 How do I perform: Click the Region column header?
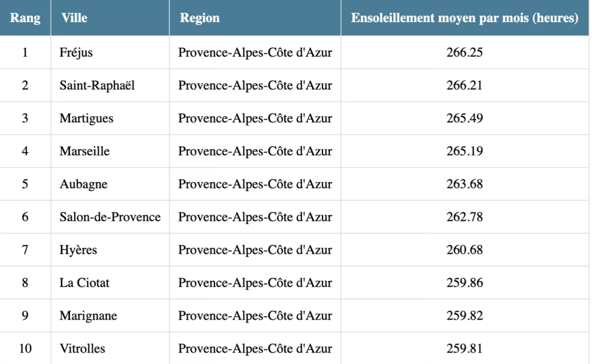coord(199,18)
